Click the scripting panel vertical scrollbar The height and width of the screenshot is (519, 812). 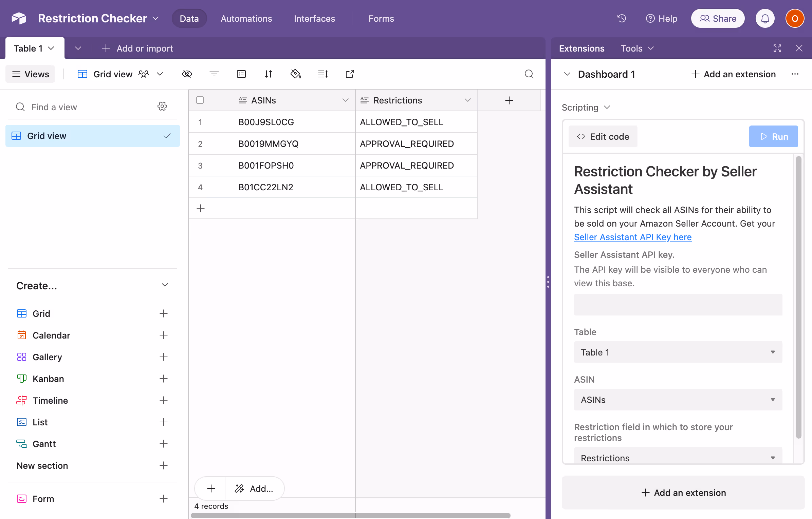(799, 297)
